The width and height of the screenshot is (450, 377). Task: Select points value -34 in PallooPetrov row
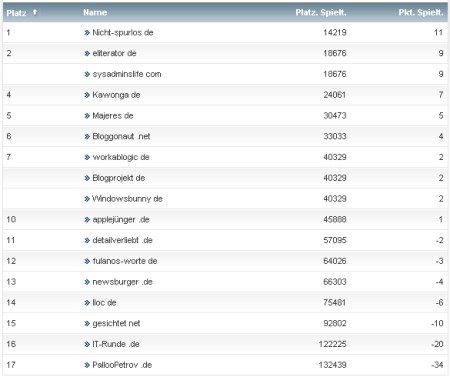tap(437, 365)
